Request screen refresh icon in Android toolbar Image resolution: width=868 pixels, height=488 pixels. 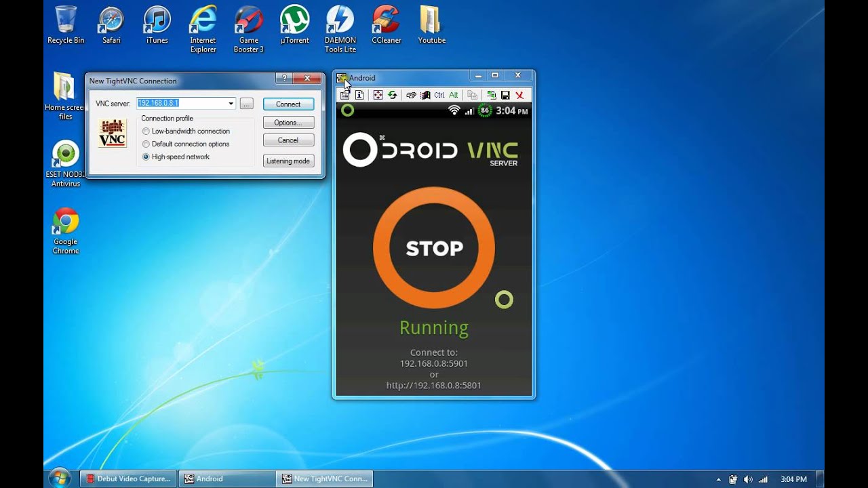(393, 95)
